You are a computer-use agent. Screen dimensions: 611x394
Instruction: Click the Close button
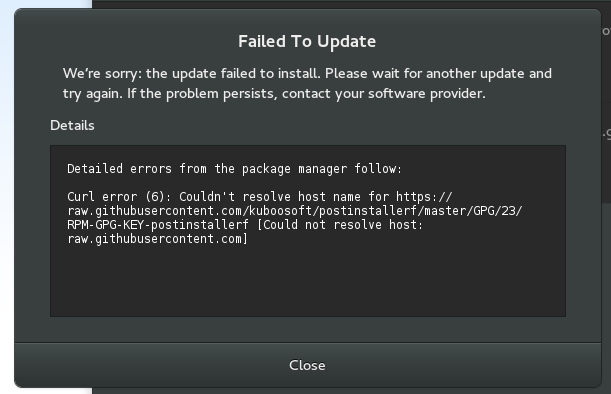pyautogui.click(x=307, y=365)
